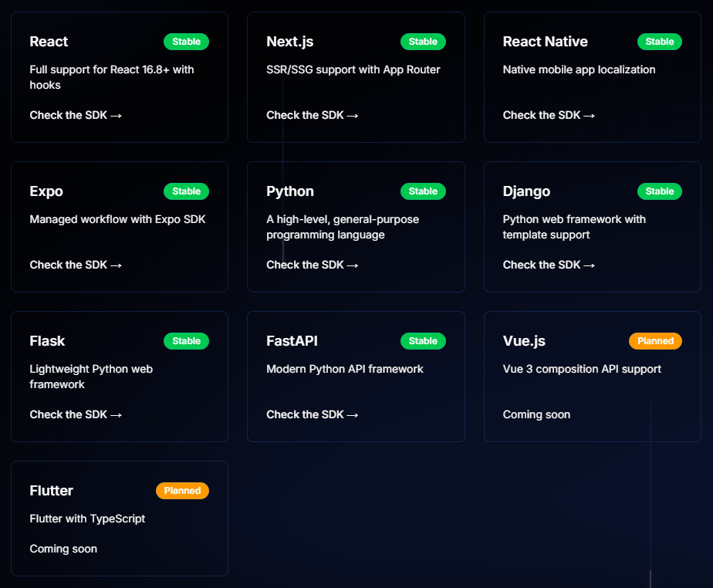Select the React card title
The image size is (713, 588).
point(49,42)
